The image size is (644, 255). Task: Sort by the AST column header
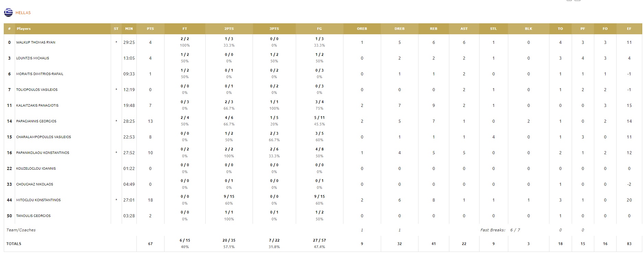pos(464,29)
